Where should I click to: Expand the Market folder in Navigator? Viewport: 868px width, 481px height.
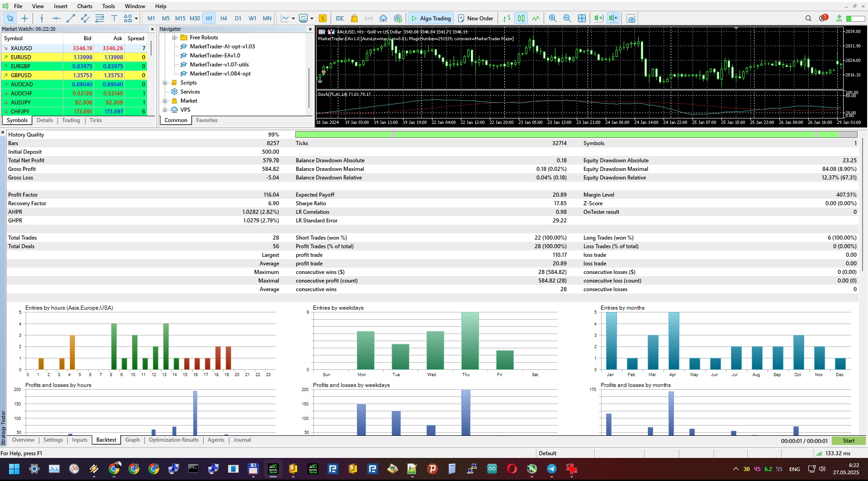click(x=165, y=101)
